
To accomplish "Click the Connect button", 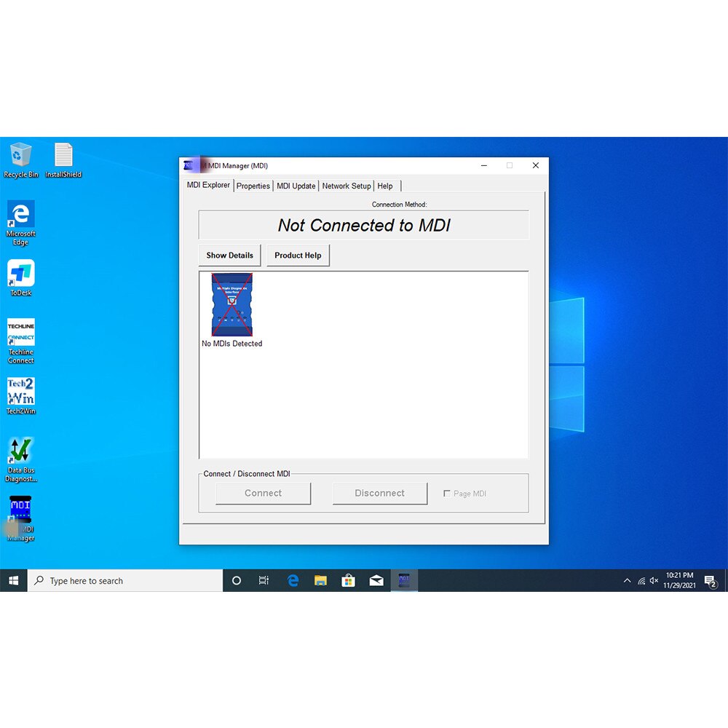I will [263, 494].
